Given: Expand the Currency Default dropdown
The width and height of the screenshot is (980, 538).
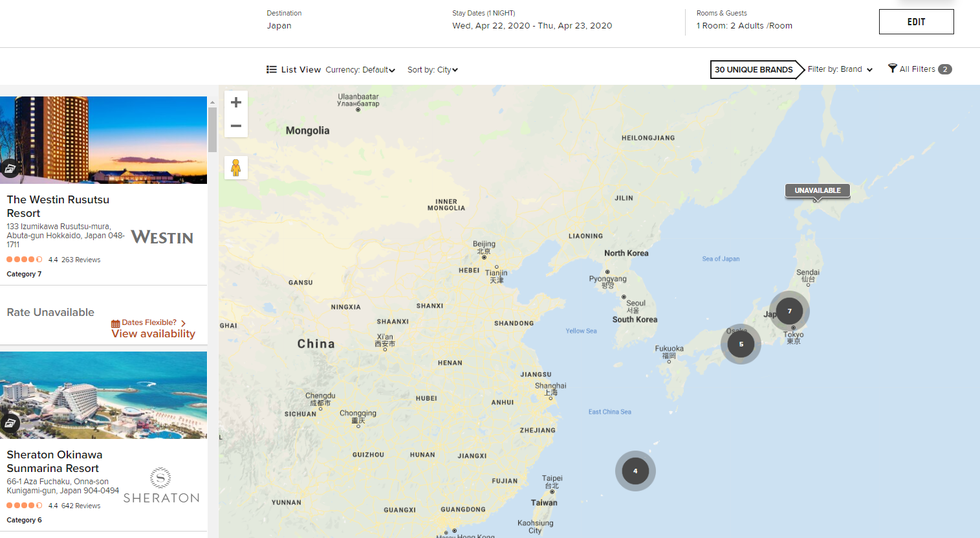Looking at the screenshot, I should pyautogui.click(x=360, y=70).
